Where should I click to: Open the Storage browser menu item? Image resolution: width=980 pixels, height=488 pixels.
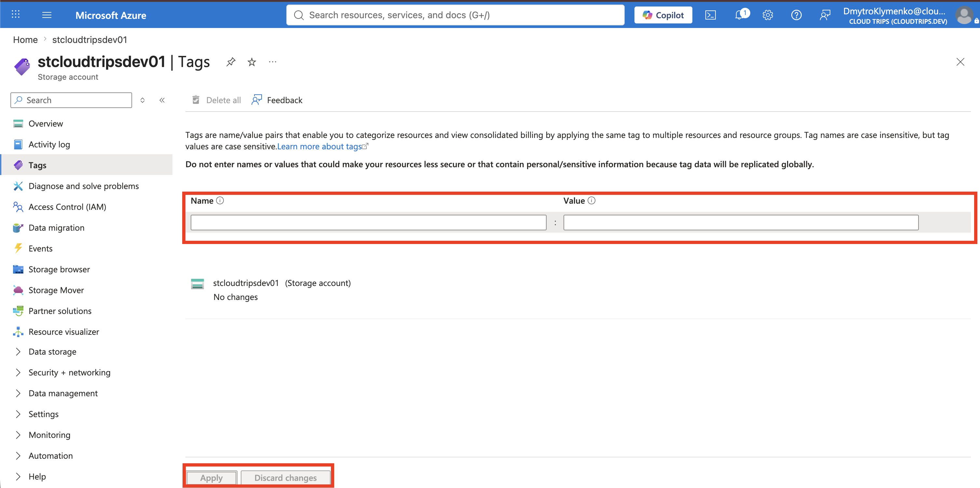tap(59, 269)
